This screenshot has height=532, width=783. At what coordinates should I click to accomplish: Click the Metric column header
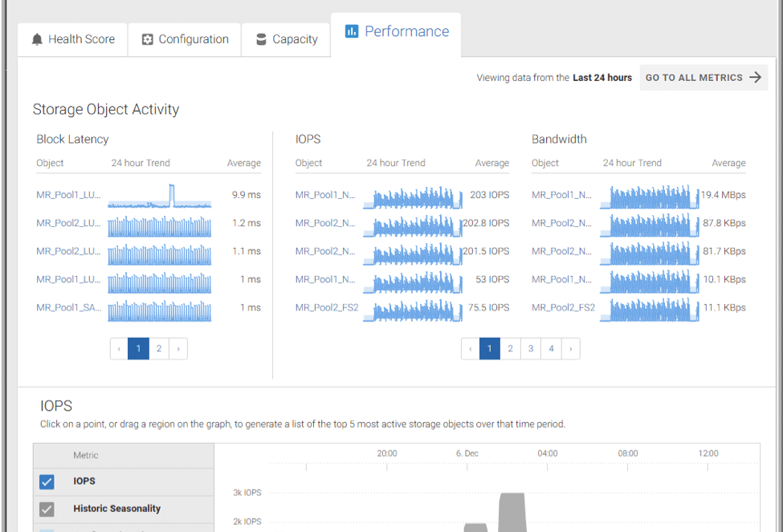point(86,455)
